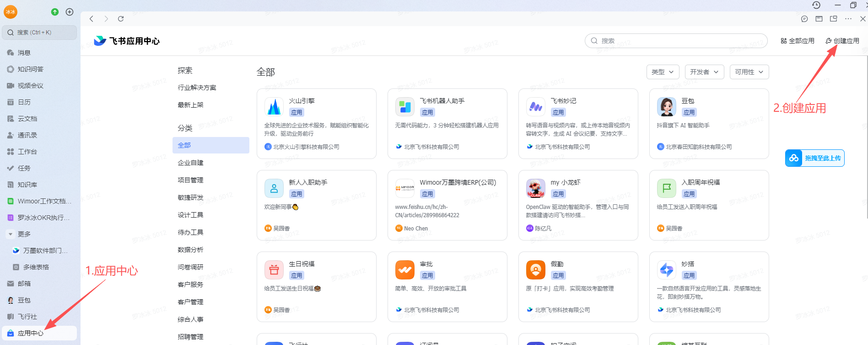The width and height of the screenshot is (868, 345).
Task: Click the 拖拽至此上传 upload button
Action: coord(814,158)
